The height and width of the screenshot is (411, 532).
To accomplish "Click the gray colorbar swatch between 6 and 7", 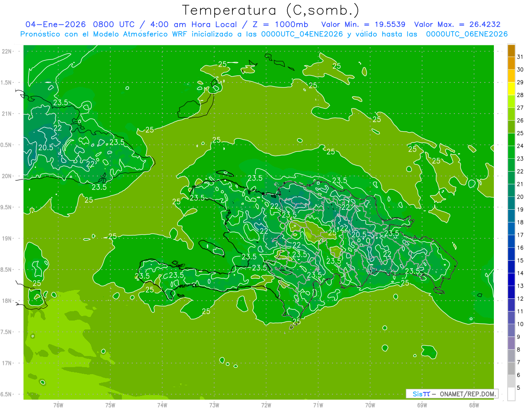I will pos(511,368).
